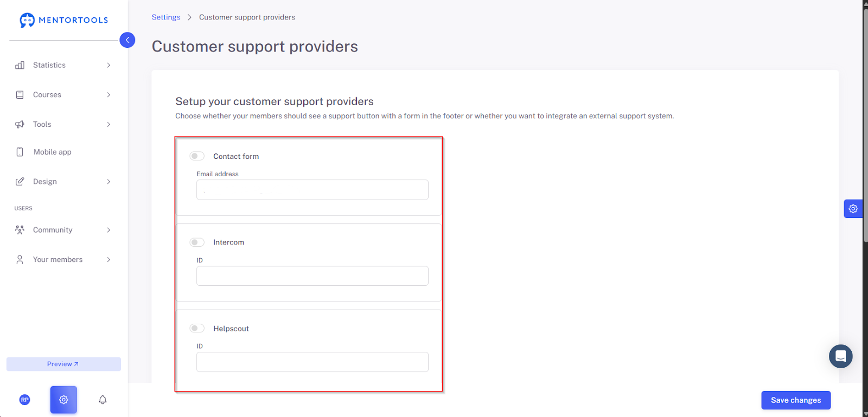Click the blue gear tab on right edge
868x417 pixels.
853,209
